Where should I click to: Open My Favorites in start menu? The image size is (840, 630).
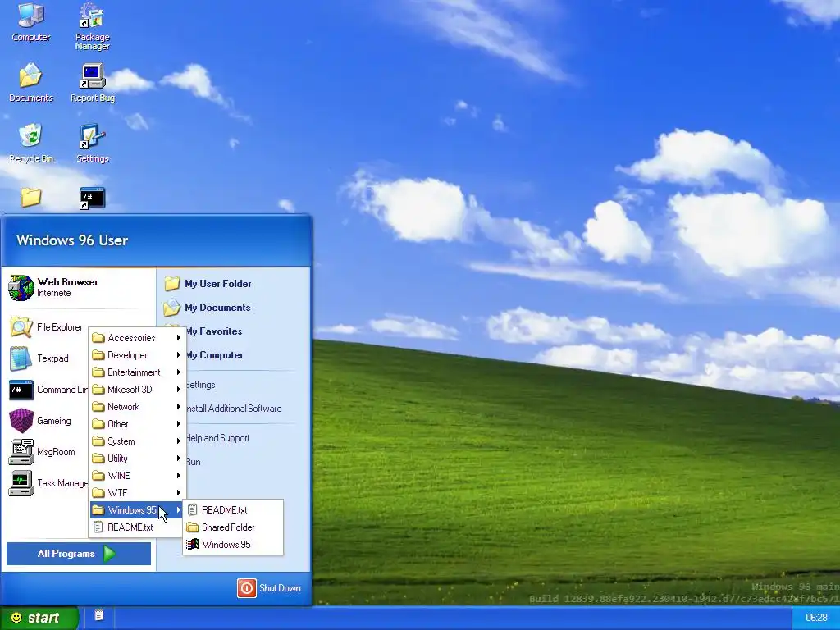(x=214, y=331)
